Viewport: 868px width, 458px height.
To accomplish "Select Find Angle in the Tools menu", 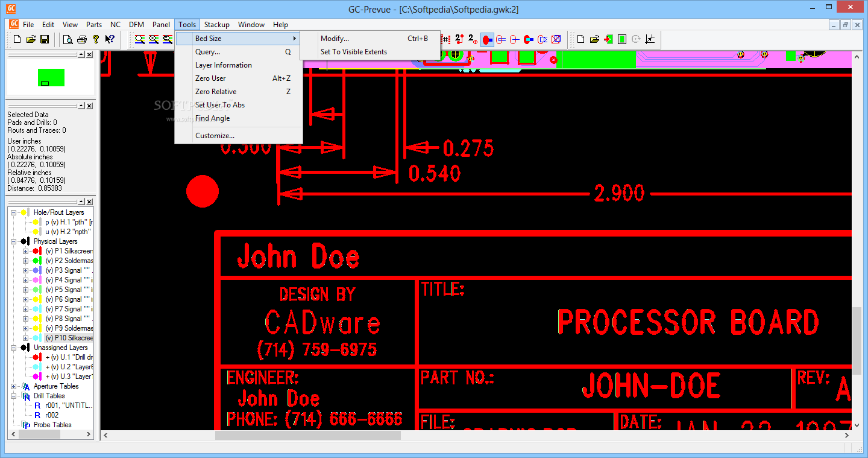I will coord(239,118).
